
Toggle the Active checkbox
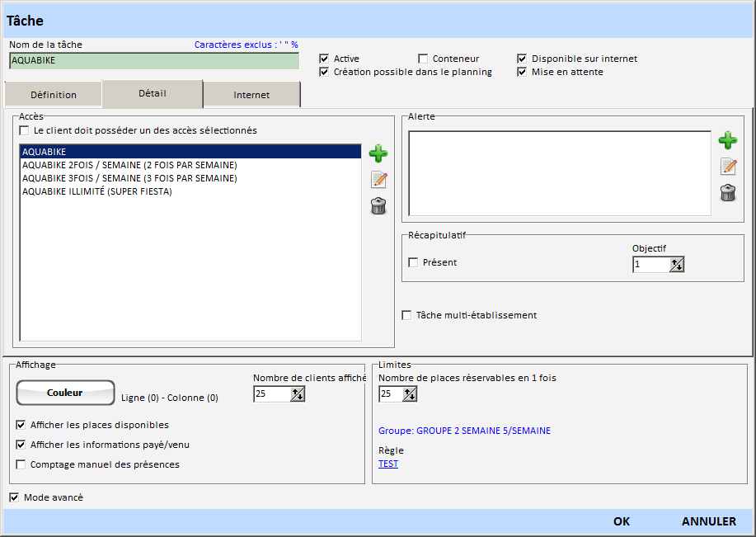pyautogui.click(x=325, y=59)
